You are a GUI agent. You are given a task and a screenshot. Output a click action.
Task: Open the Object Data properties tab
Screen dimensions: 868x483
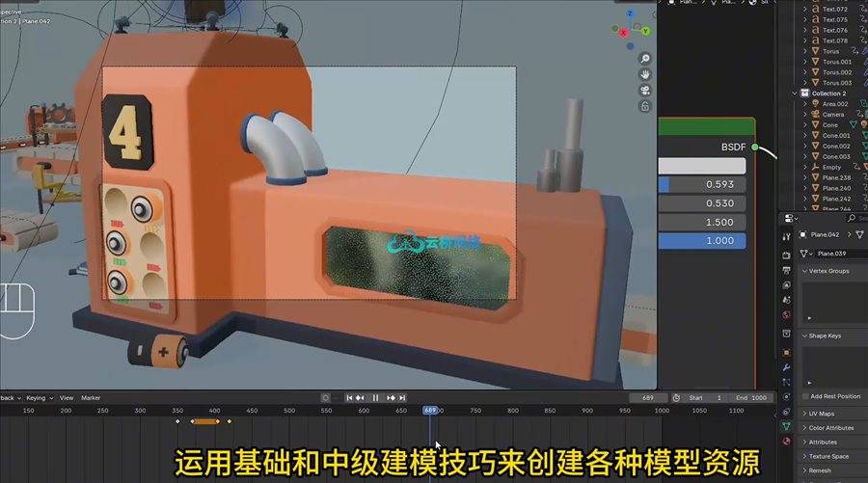click(x=786, y=425)
